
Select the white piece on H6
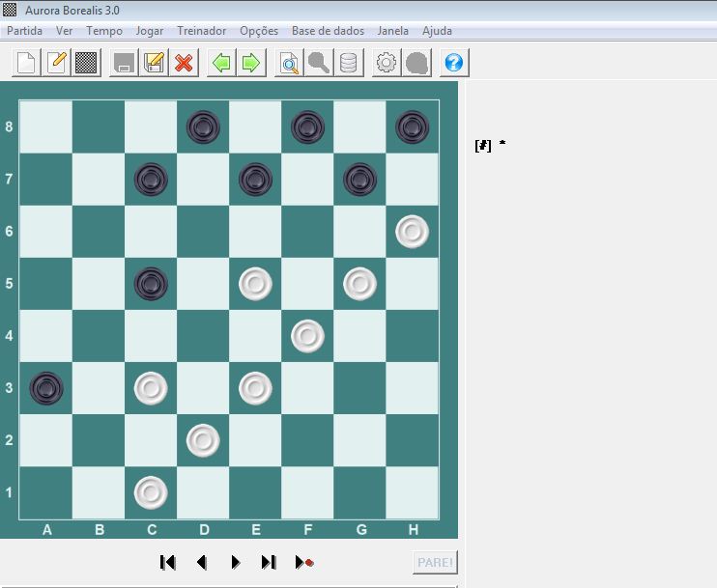412,231
